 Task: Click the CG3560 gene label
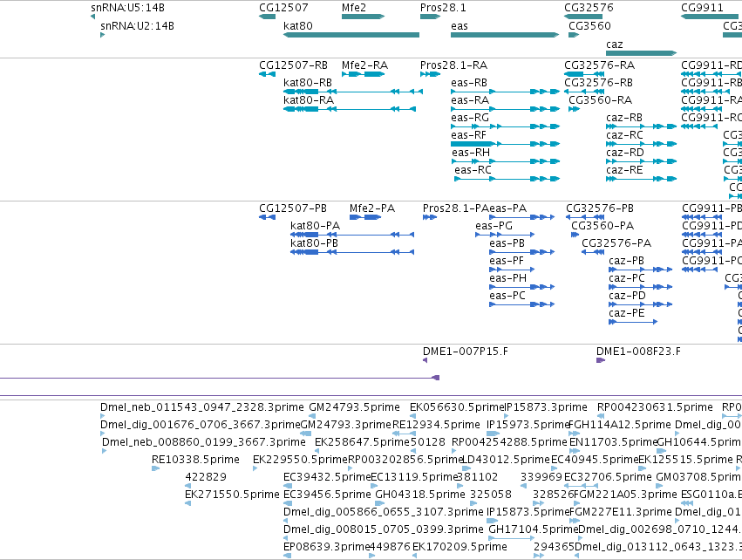click(x=589, y=25)
